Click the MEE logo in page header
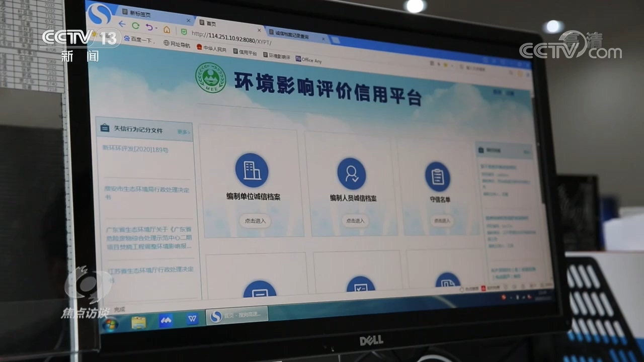The height and width of the screenshot is (362, 644). (x=210, y=77)
